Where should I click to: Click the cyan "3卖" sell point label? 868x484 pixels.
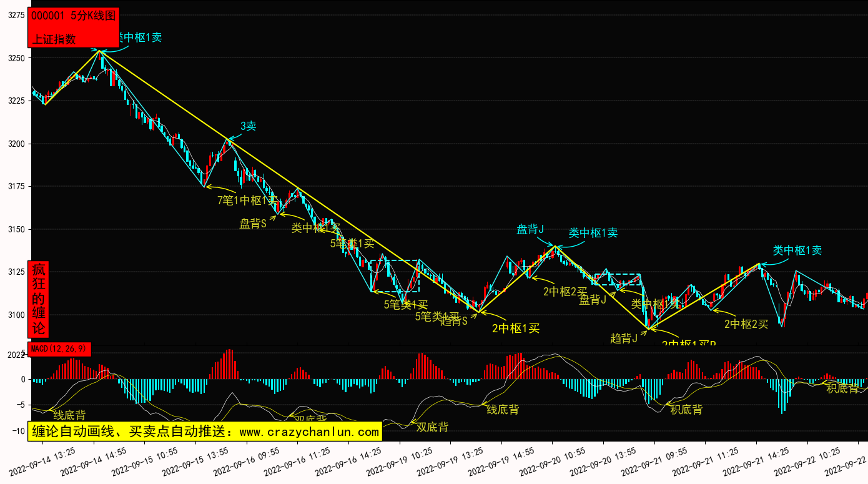click(248, 126)
